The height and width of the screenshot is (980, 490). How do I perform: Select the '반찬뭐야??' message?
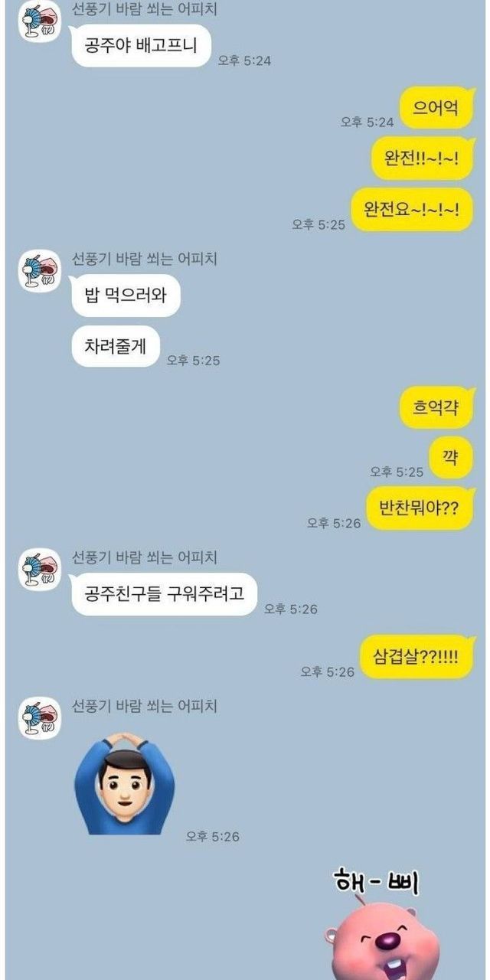(x=421, y=508)
